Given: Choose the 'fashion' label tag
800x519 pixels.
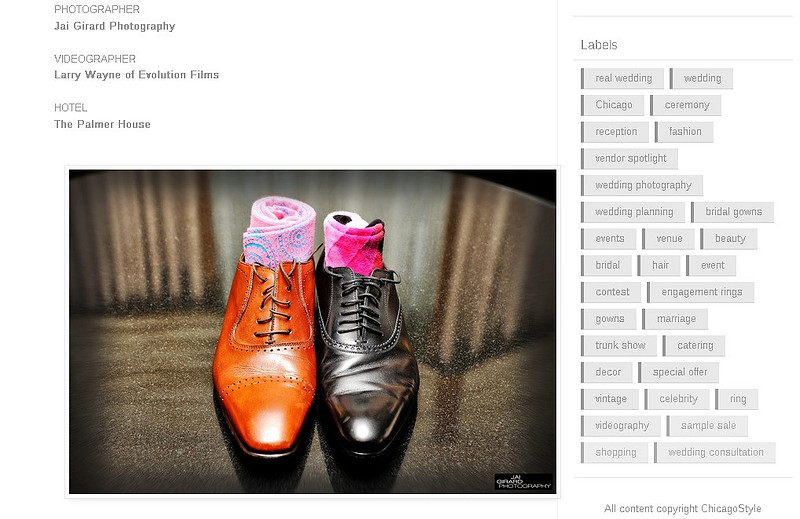Looking at the screenshot, I should (x=684, y=132).
